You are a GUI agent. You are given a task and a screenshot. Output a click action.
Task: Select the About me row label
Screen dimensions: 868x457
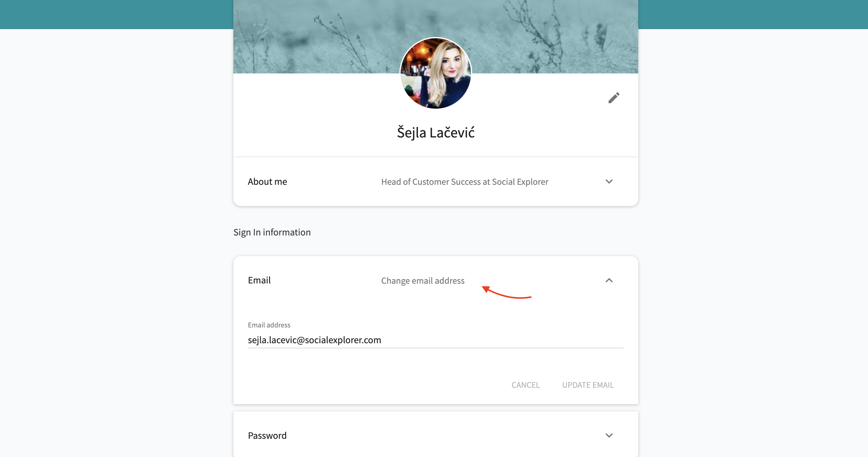267,181
